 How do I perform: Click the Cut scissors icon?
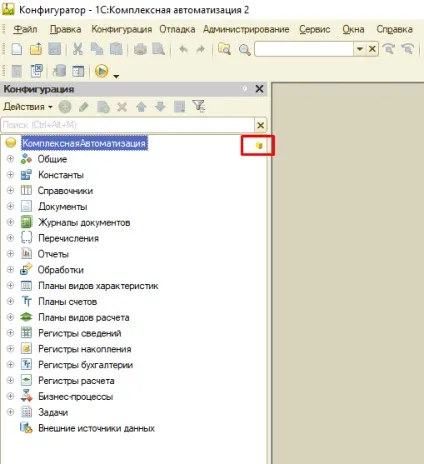point(78,49)
